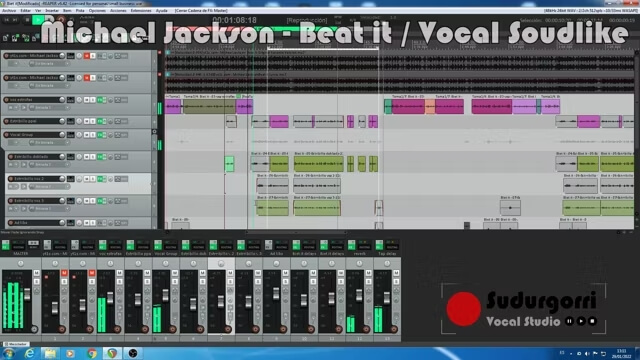Go to project start in transport
The width and height of the screenshot is (640, 360).
point(7,20)
